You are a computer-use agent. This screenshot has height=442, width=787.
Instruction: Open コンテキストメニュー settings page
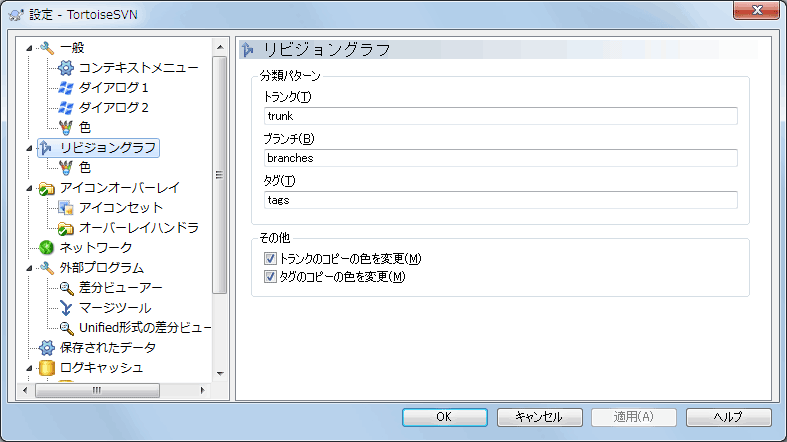(139, 68)
